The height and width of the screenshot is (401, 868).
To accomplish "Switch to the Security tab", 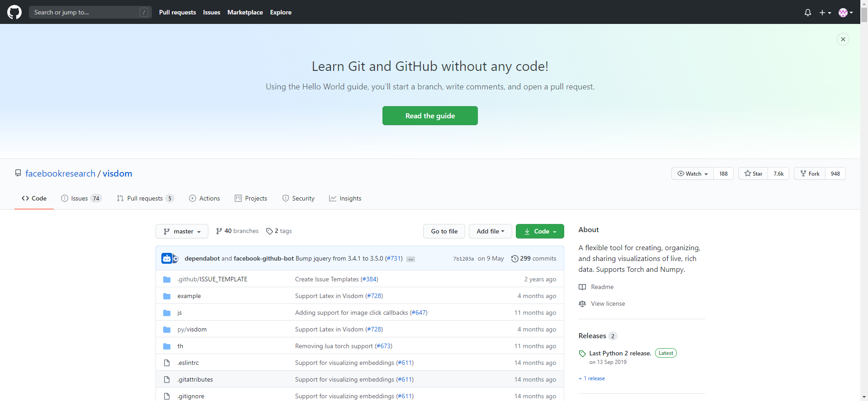I will pyautogui.click(x=298, y=198).
